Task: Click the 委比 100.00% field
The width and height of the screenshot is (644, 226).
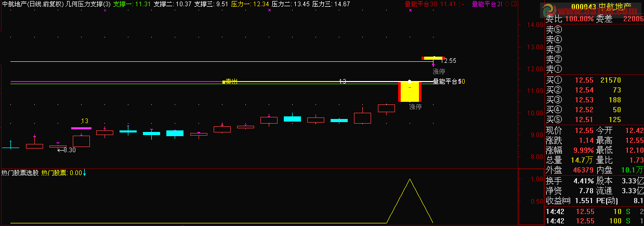Action: [x=569, y=19]
